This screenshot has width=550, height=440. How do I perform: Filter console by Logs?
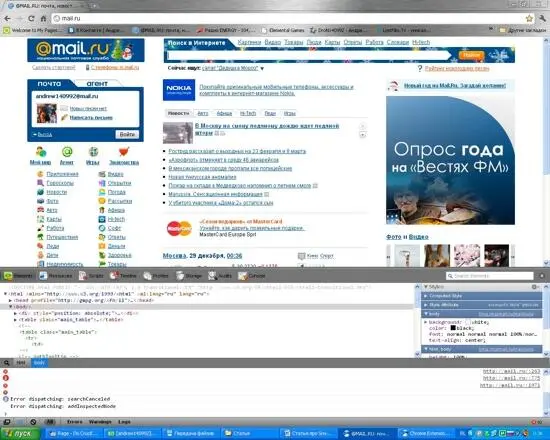(124, 422)
